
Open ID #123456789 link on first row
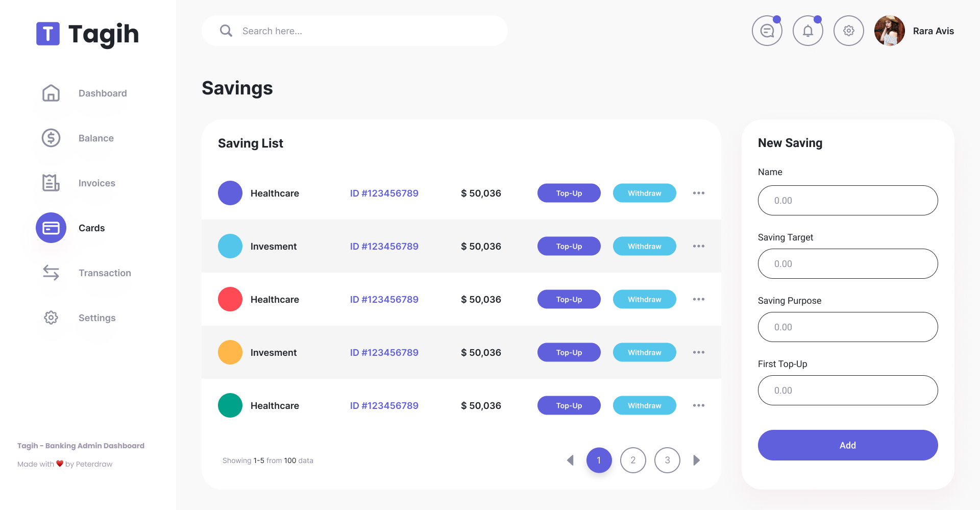coord(384,193)
